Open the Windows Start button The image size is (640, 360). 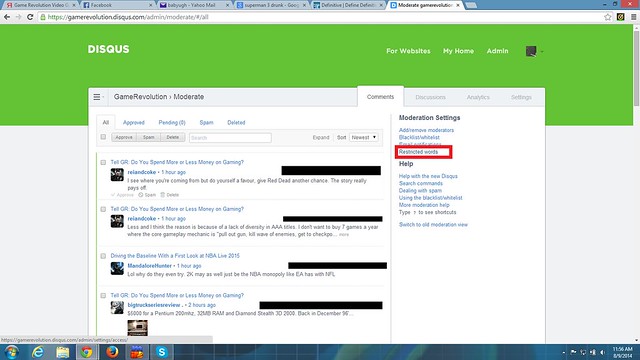click(11, 352)
